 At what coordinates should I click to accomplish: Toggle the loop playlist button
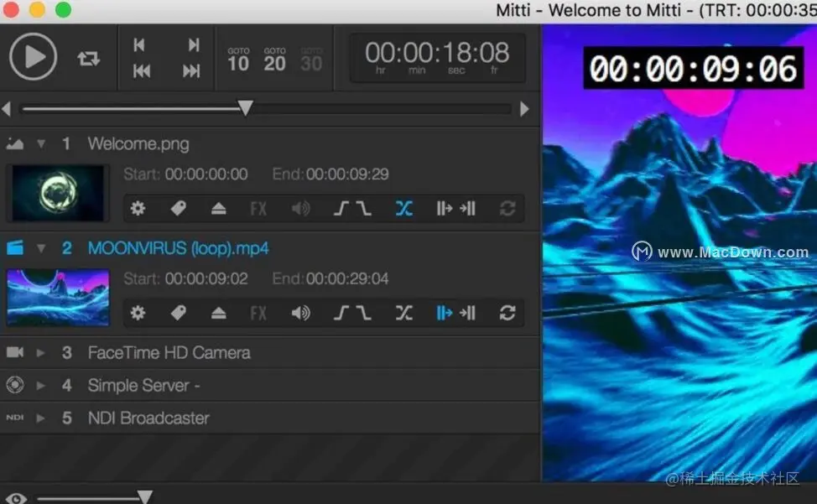[88, 59]
